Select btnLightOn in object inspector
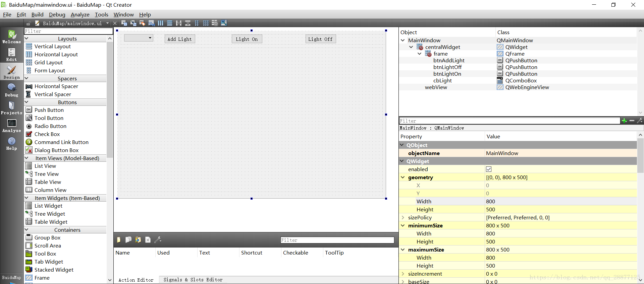 [447, 74]
